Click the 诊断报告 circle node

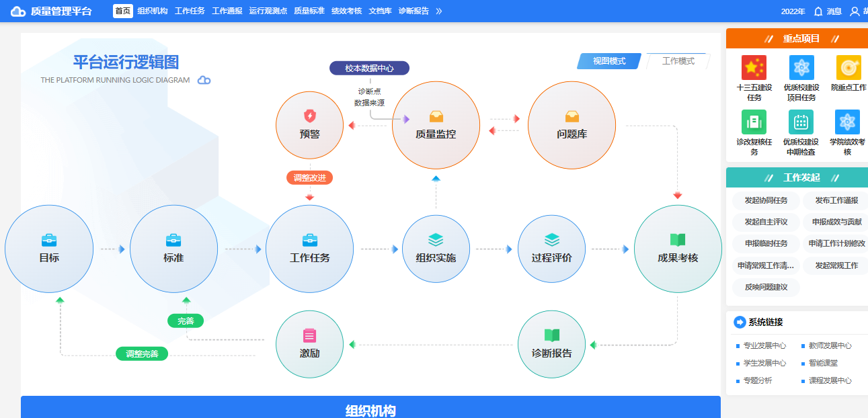pos(551,344)
